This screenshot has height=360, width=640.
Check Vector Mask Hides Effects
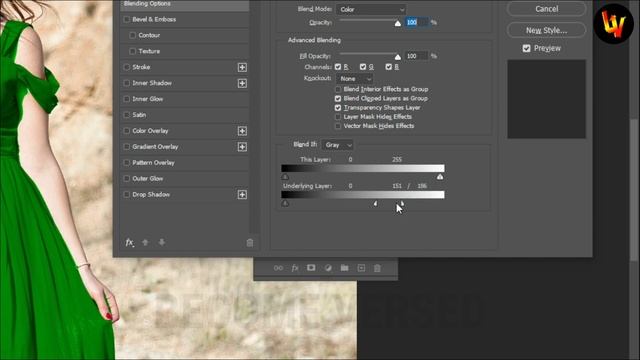tap(338, 126)
